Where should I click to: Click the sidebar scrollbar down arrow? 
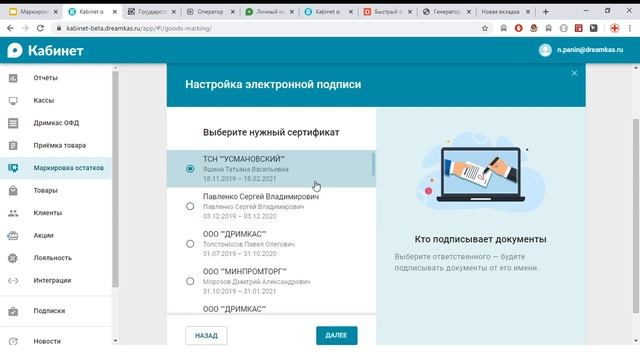coord(115,340)
